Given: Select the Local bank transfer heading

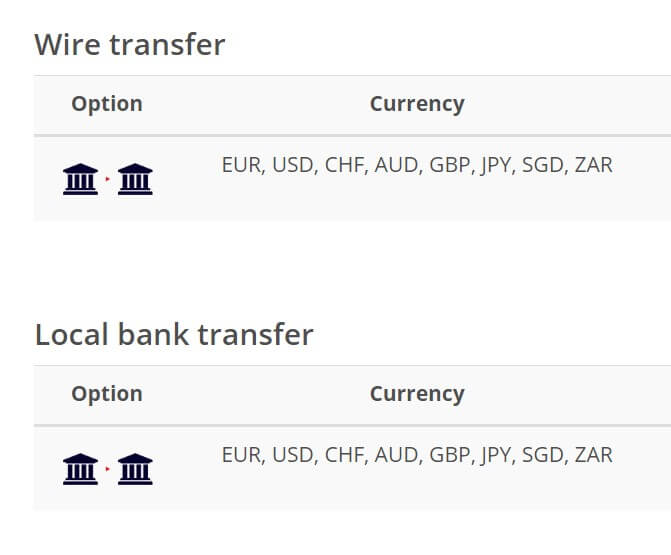Looking at the screenshot, I should click(x=174, y=335).
